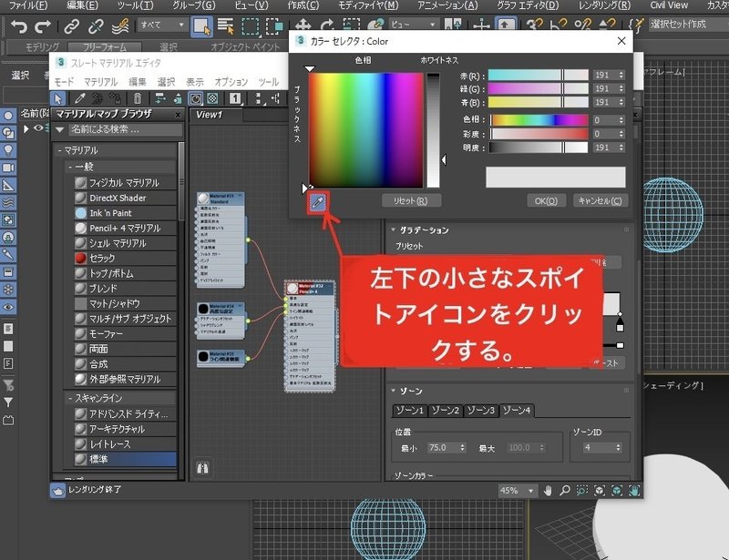The image size is (729, 560).
Task: Confirm color with the OK(O) button
Action: coord(546,200)
